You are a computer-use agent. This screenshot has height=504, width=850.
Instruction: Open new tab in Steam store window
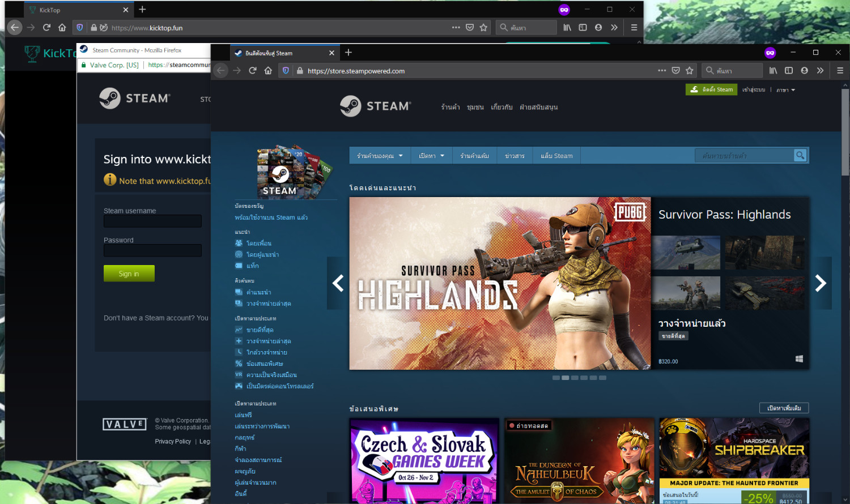pyautogui.click(x=348, y=53)
